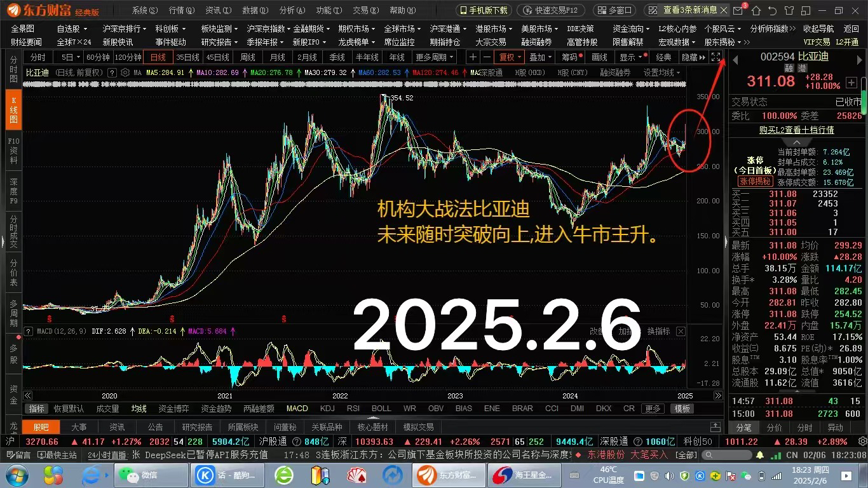The height and width of the screenshot is (488, 868).
Task: Go to previous stock with left arrow
Action: (736, 60)
